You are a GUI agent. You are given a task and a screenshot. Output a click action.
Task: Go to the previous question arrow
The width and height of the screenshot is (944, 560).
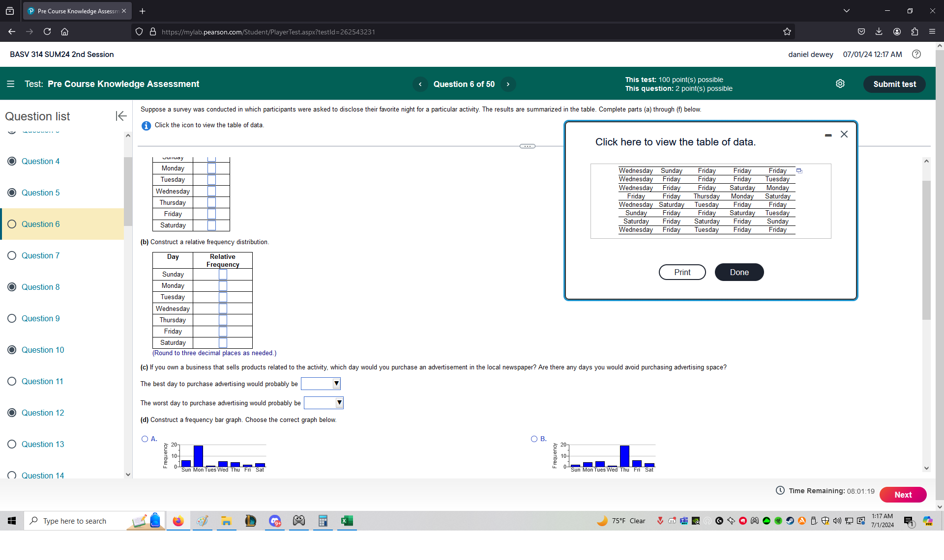(420, 84)
